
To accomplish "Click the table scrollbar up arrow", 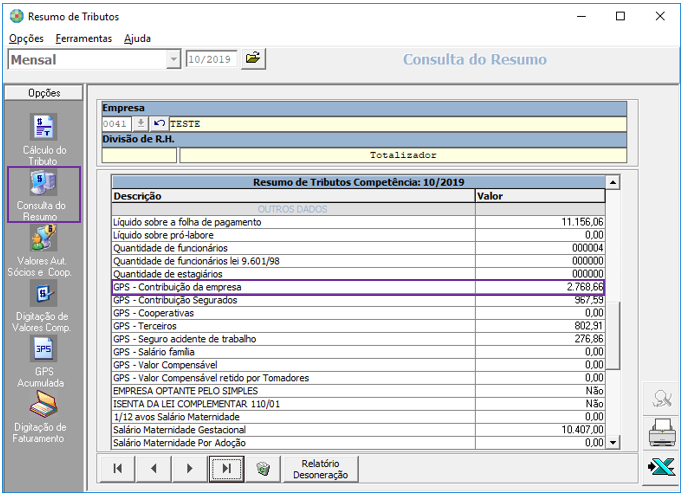I will click(613, 182).
